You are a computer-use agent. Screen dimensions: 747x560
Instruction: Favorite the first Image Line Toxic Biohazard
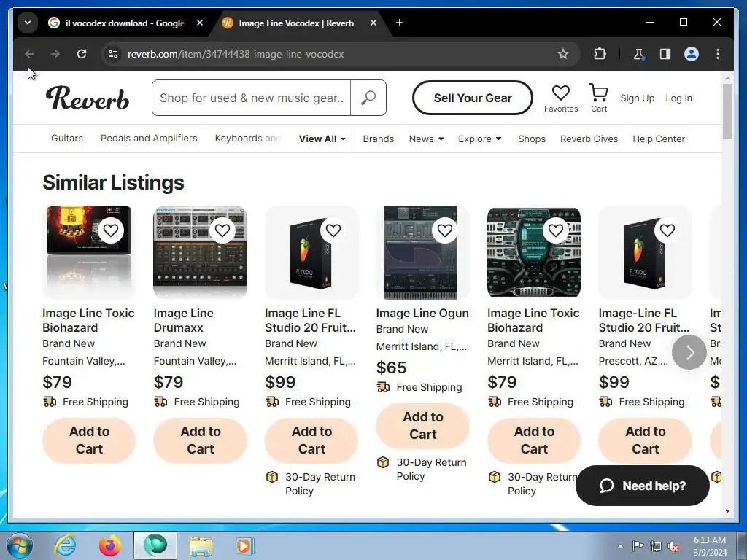point(111,230)
